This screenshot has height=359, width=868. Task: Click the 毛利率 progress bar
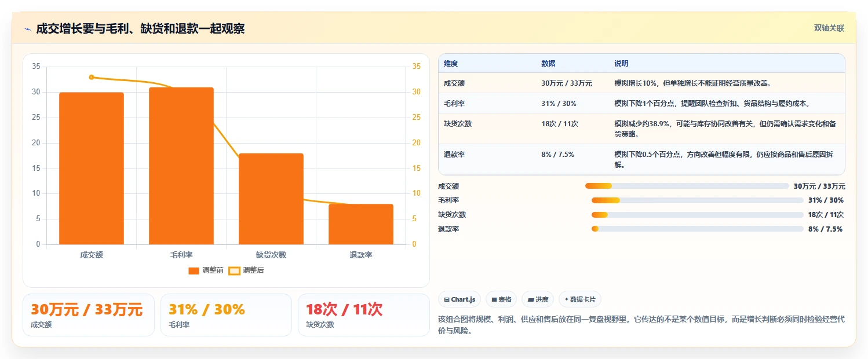(x=698, y=200)
